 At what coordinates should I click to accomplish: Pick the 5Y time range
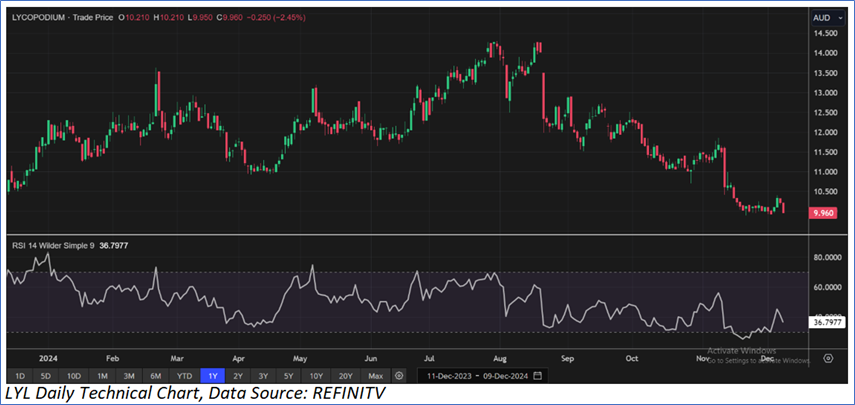tap(289, 375)
